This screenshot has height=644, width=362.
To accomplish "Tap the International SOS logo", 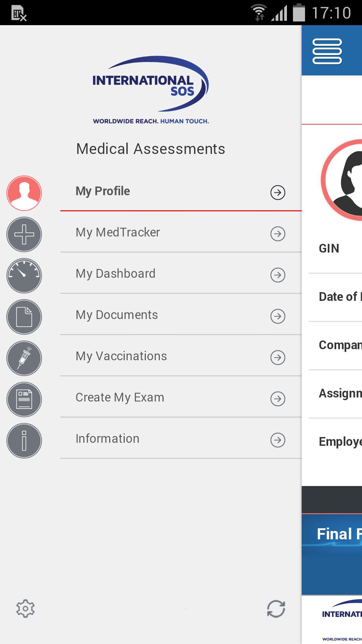I will [150, 90].
